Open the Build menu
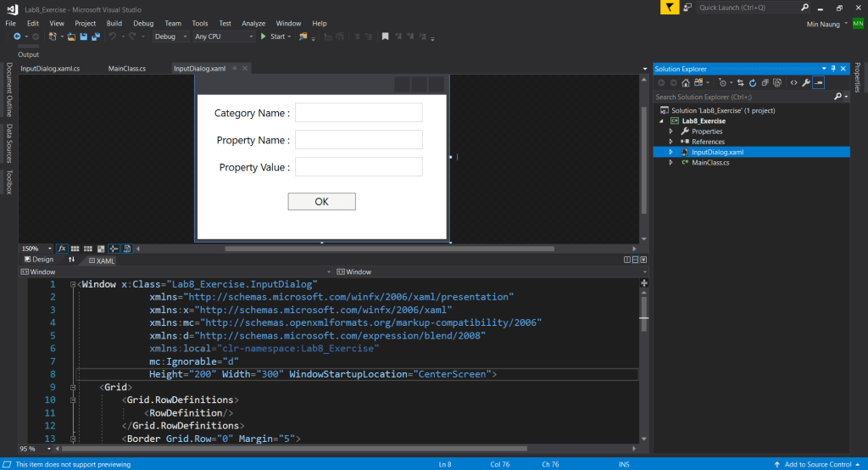This screenshot has width=868, height=470. (x=114, y=23)
